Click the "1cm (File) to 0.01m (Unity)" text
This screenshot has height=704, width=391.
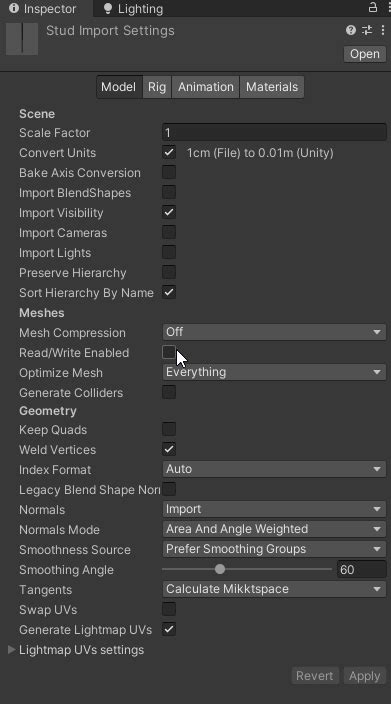[260, 153]
